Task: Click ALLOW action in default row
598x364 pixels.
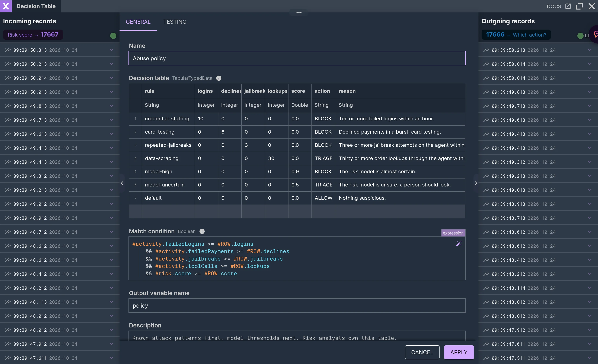Action: point(324,198)
